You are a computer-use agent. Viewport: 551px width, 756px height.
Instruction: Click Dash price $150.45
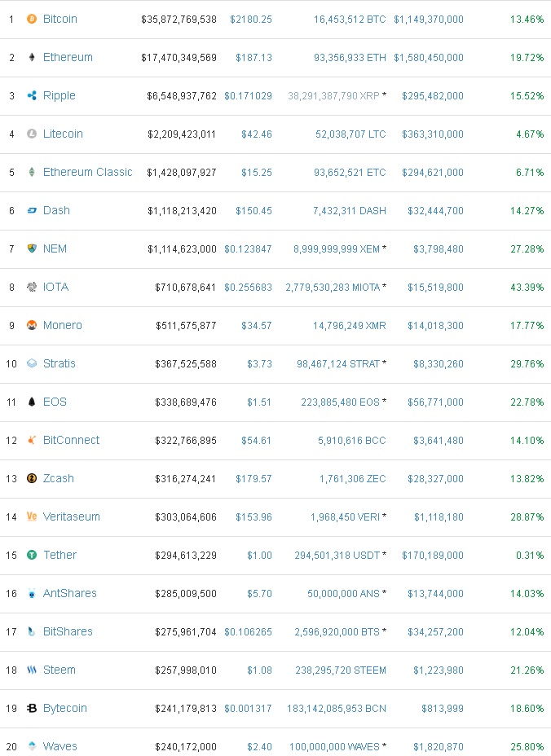coord(253,211)
